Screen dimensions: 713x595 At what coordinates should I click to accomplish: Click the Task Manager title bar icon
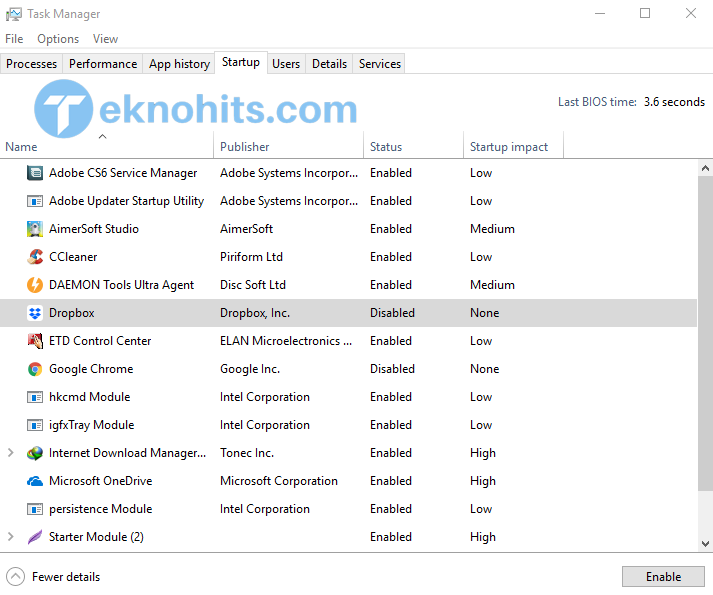click(x=14, y=14)
